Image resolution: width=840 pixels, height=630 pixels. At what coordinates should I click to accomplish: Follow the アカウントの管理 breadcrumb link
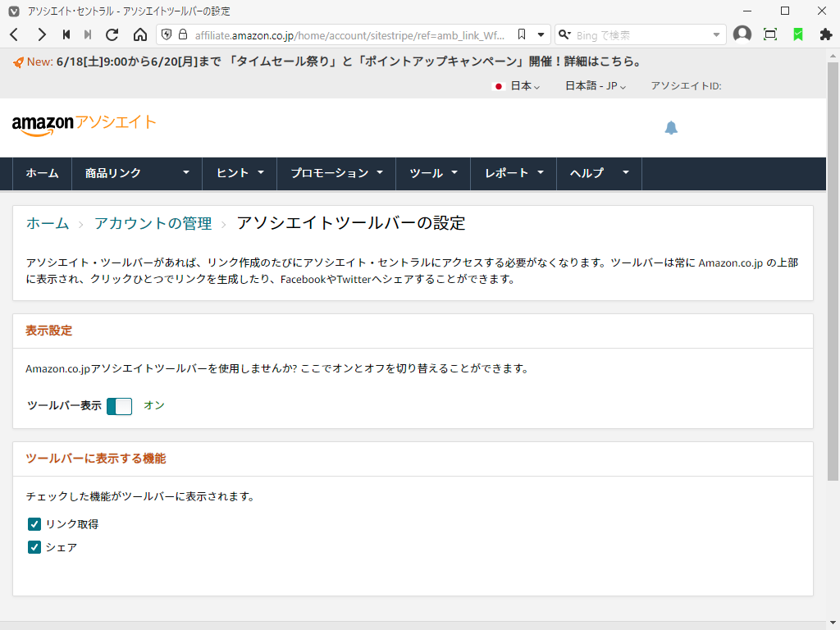coord(153,223)
